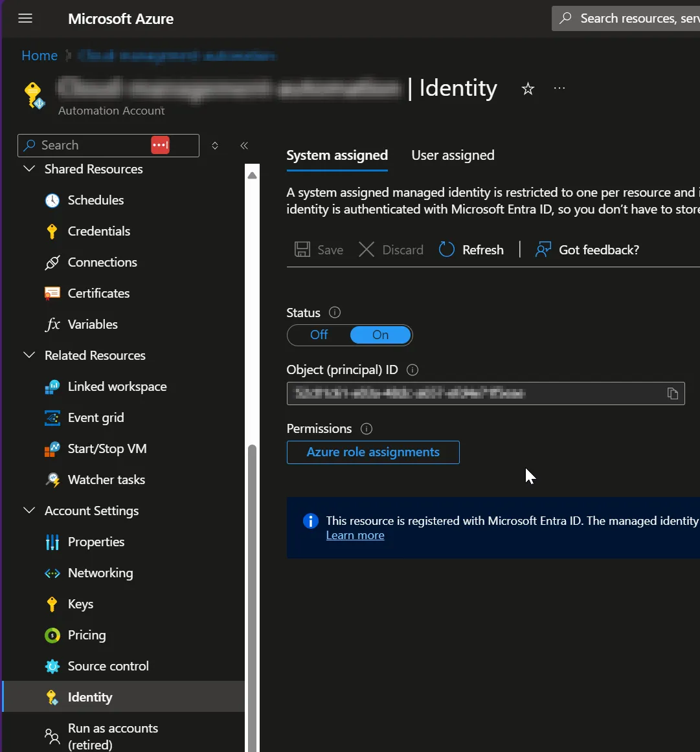This screenshot has height=752, width=700.
Task: Click the Source control gear icon
Action: point(52,667)
